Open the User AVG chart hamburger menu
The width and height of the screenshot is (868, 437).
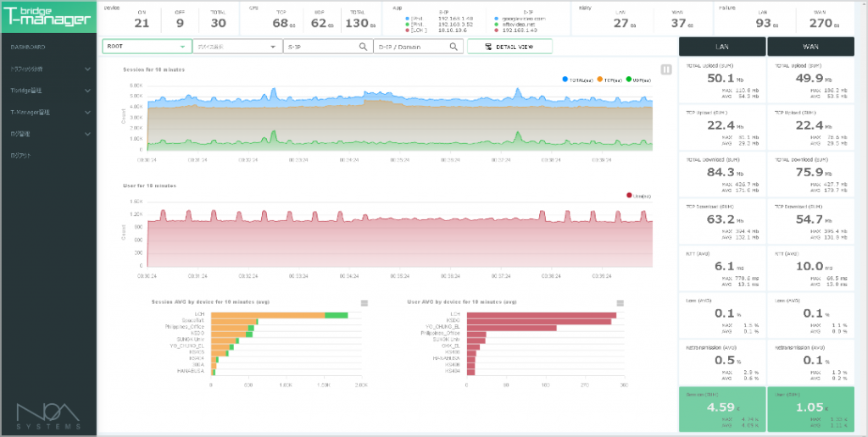(620, 303)
